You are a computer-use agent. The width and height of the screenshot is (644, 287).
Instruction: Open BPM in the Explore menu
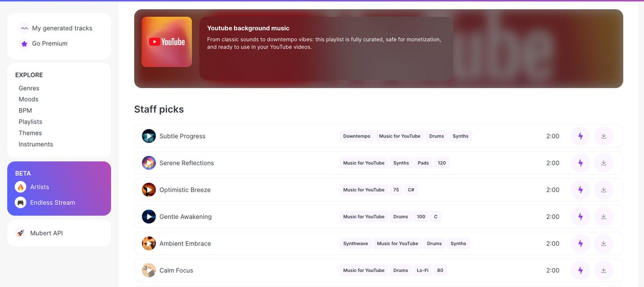pos(25,111)
